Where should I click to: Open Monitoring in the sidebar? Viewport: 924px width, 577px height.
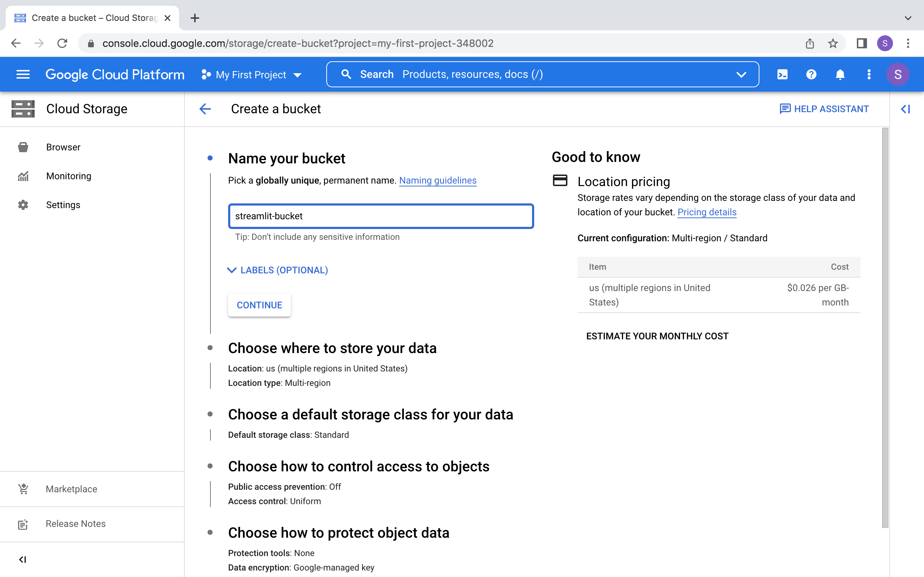pos(68,176)
